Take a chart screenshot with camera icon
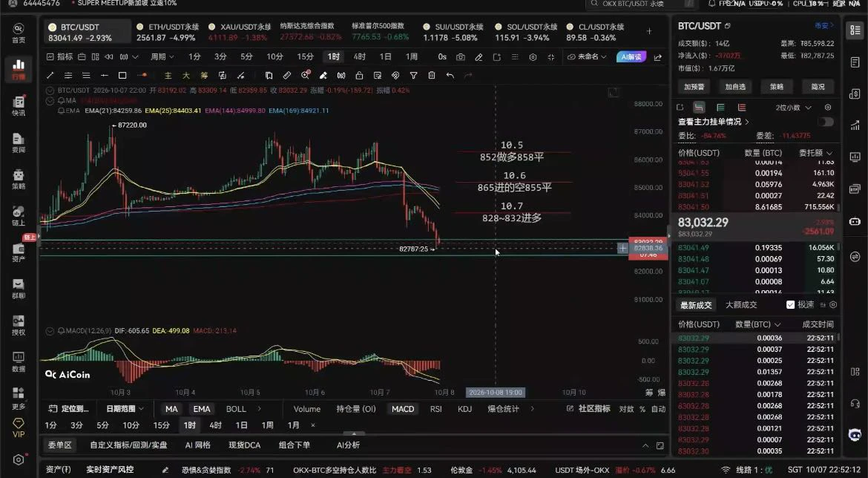The height and width of the screenshot is (478, 868). pyautogui.click(x=461, y=57)
